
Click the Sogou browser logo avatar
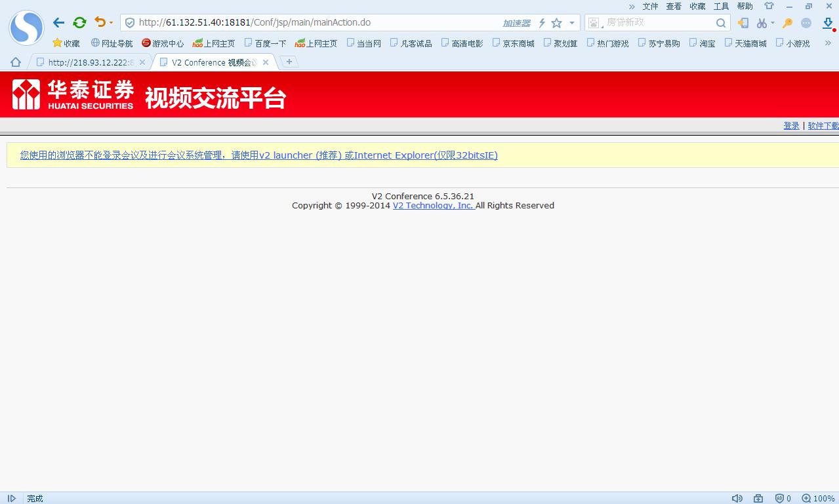(26, 28)
